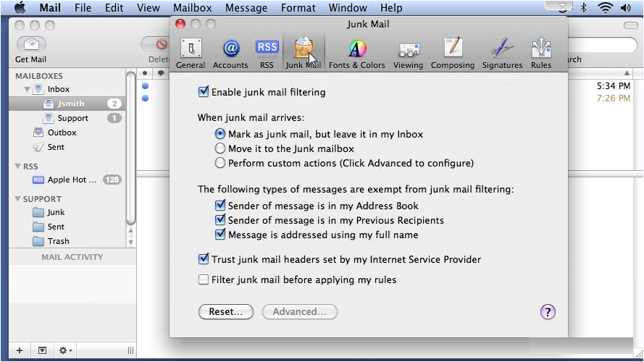Open the File menu
This screenshot has width=644, height=362.
(x=83, y=8)
